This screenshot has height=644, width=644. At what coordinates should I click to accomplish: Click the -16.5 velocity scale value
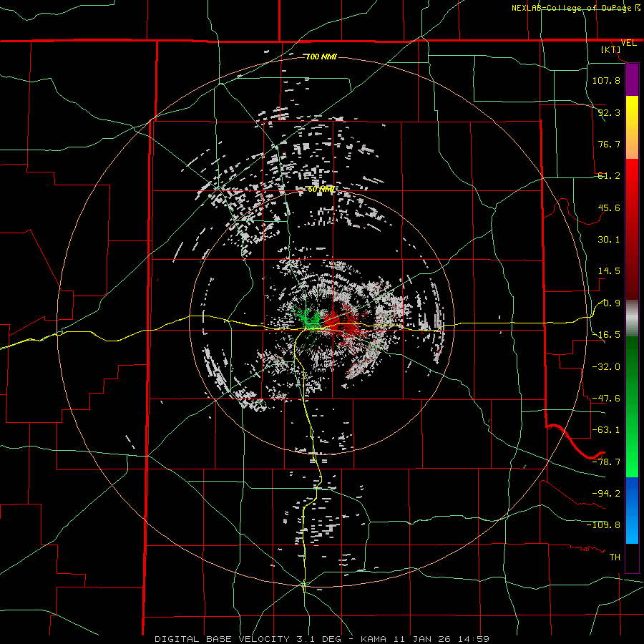[606, 335]
